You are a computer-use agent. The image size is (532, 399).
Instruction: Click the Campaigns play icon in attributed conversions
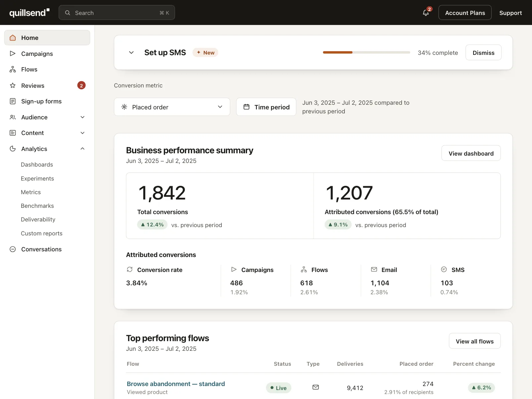(234, 269)
